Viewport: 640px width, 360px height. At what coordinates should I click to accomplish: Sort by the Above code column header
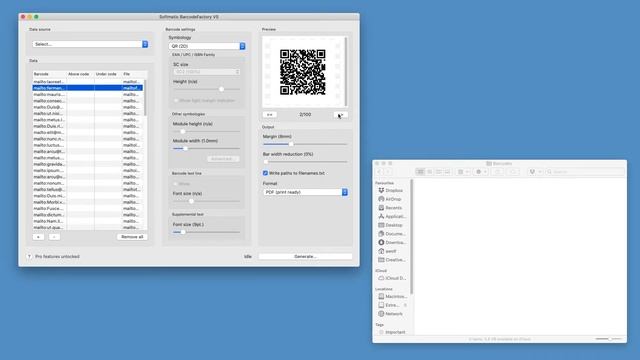coord(80,74)
